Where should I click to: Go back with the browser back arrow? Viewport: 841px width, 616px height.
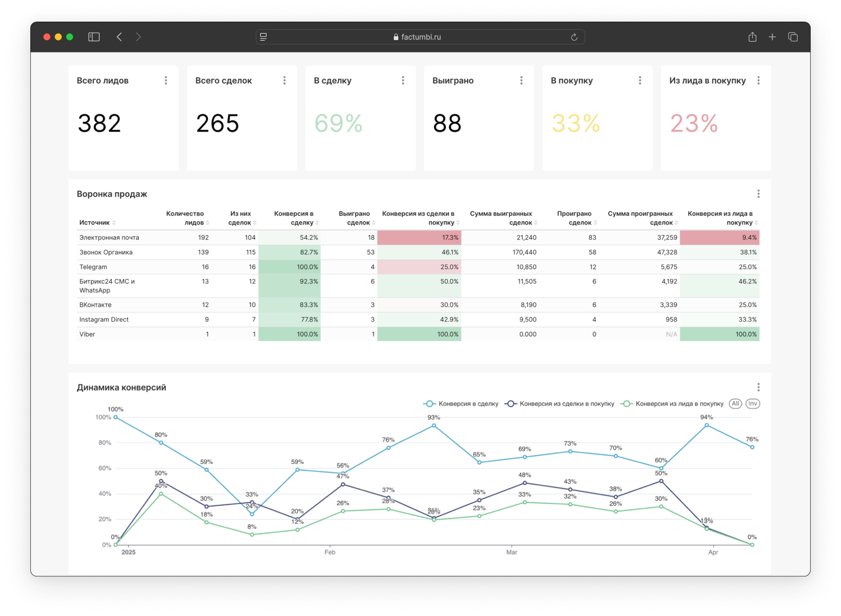pyautogui.click(x=119, y=37)
